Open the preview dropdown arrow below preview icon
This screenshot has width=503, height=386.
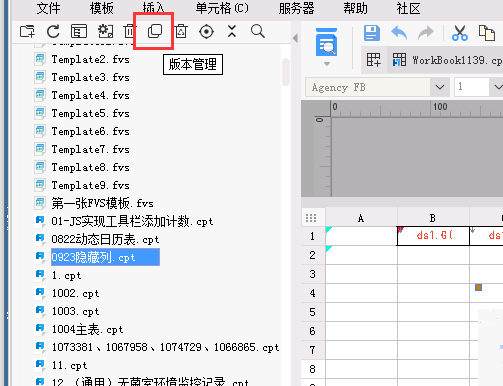[327, 64]
